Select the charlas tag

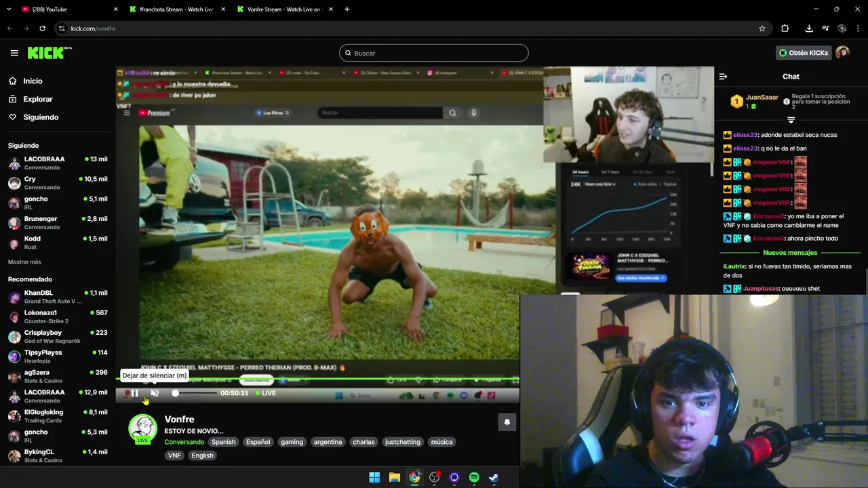point(363,442)
